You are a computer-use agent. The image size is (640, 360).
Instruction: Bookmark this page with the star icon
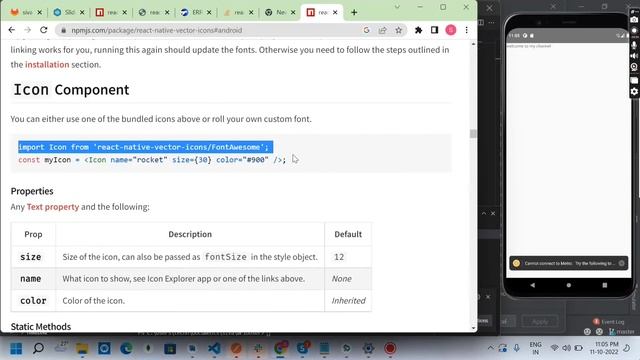398,30
